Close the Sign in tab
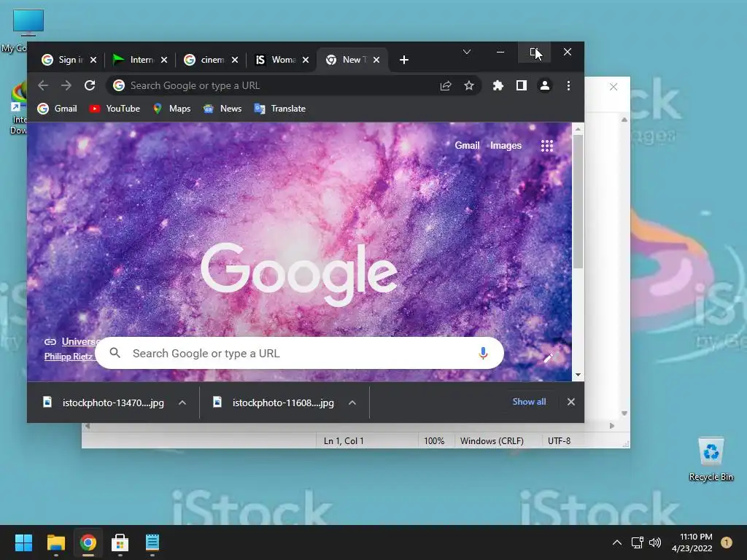The height and width of the screenshot is (560, 747). [93, 60]
